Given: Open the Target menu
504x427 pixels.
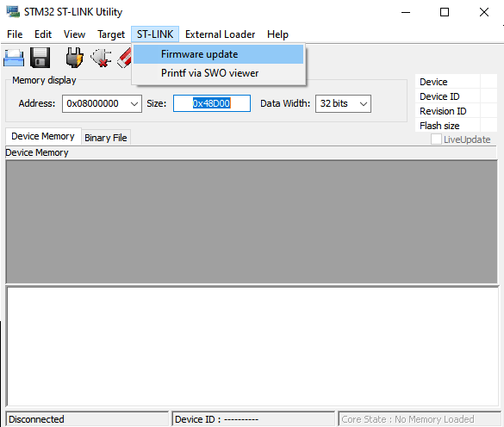Looking at the screenshot, I should point(111,34).
